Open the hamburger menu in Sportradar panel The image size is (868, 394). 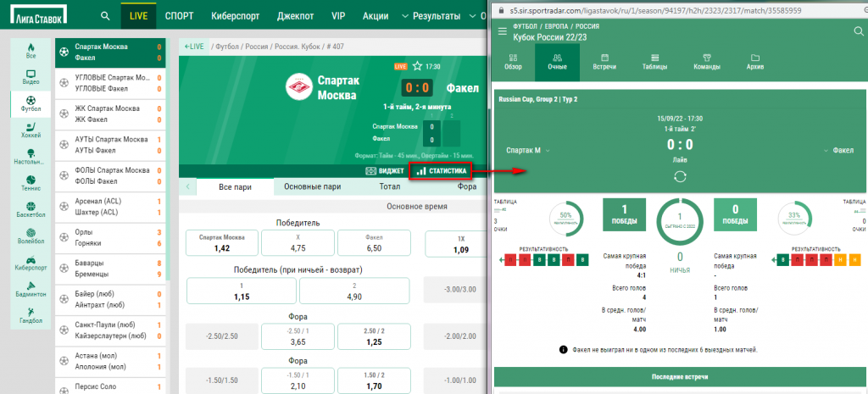503,31
